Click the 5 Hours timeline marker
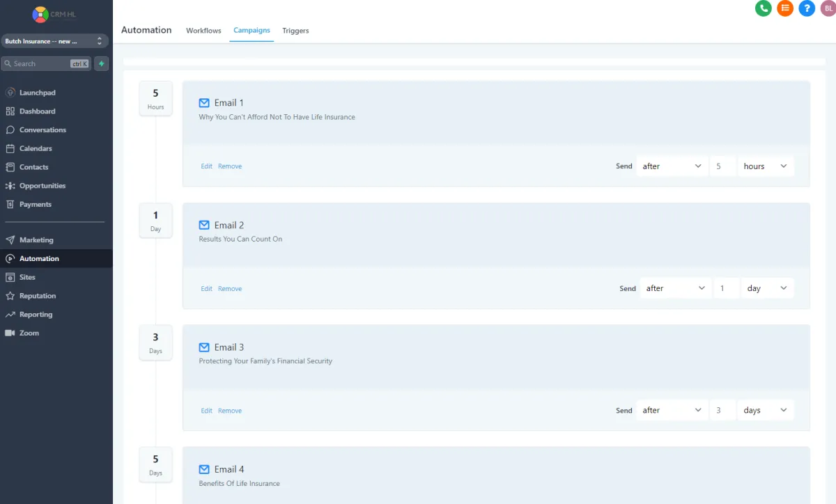The height and width of the screenshot is (504, 836). (155, 98)
